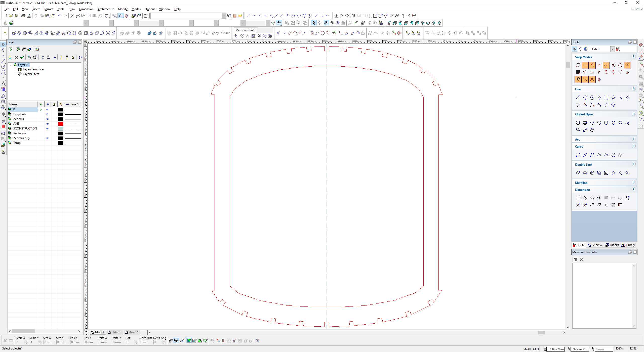Click the Print icon in the toolbar
This screenshot has width=644, height=352.
[23, 16]
